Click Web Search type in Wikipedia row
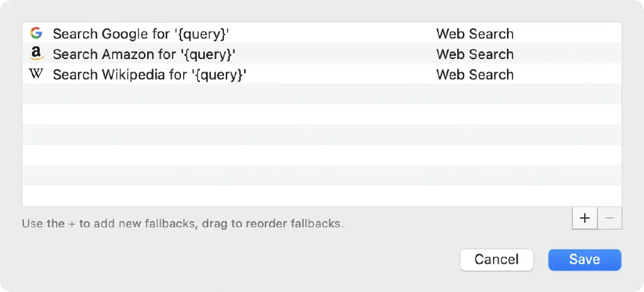 tap(475, 75)
